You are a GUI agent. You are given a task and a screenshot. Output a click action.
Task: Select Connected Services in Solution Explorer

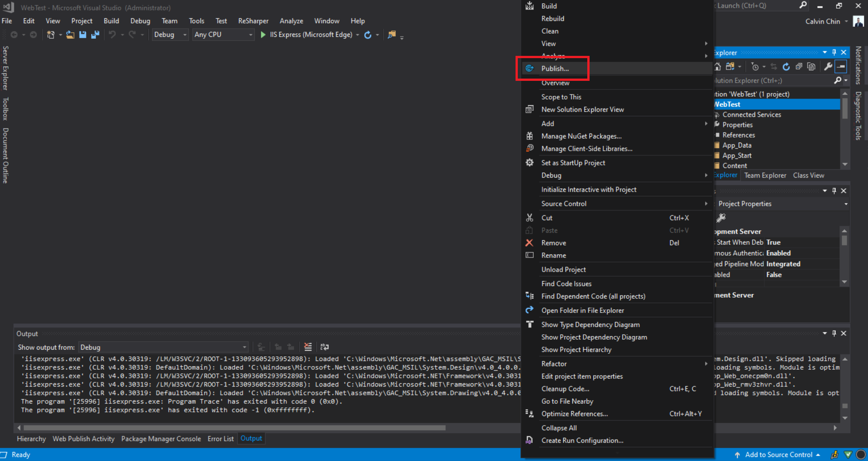tap(751, 115)
